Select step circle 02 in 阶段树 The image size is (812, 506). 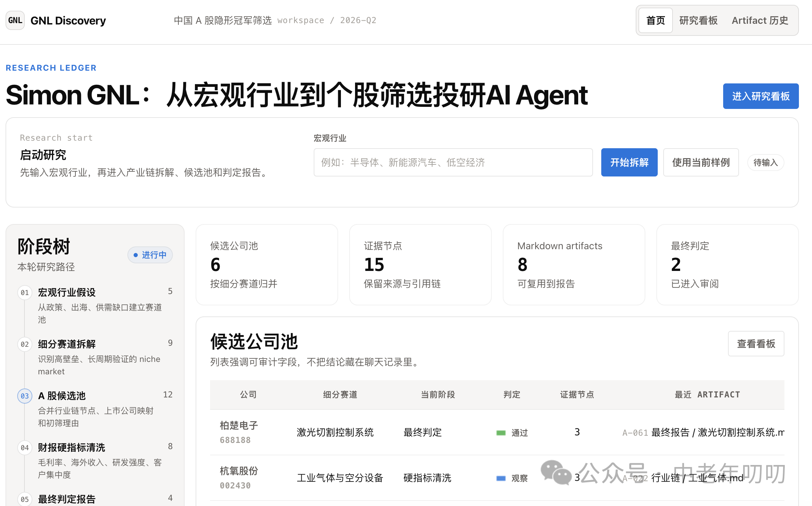pos(25,344)
